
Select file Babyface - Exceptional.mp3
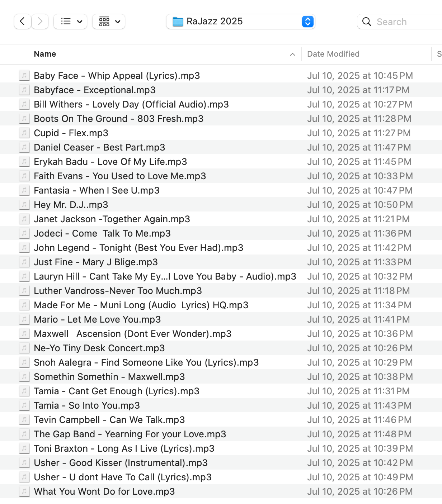click(x=95, y=90)
